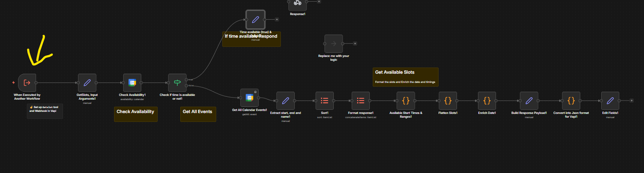Open the Flatten Slots1 code node
Image resolution: width=644 pixels, height=173 pixels.
tap(448, 101)
